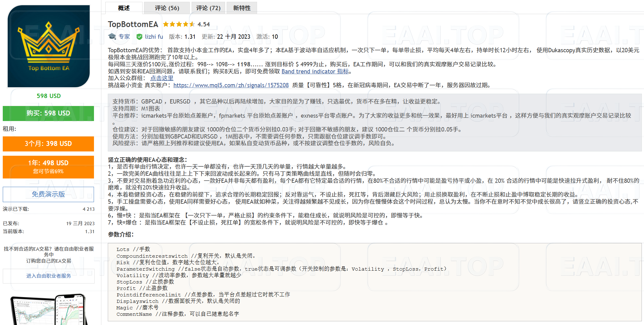Select the 3个月: 398 USD rental option
This screenshot has height=325, width=644.
[x=48, y=144]
